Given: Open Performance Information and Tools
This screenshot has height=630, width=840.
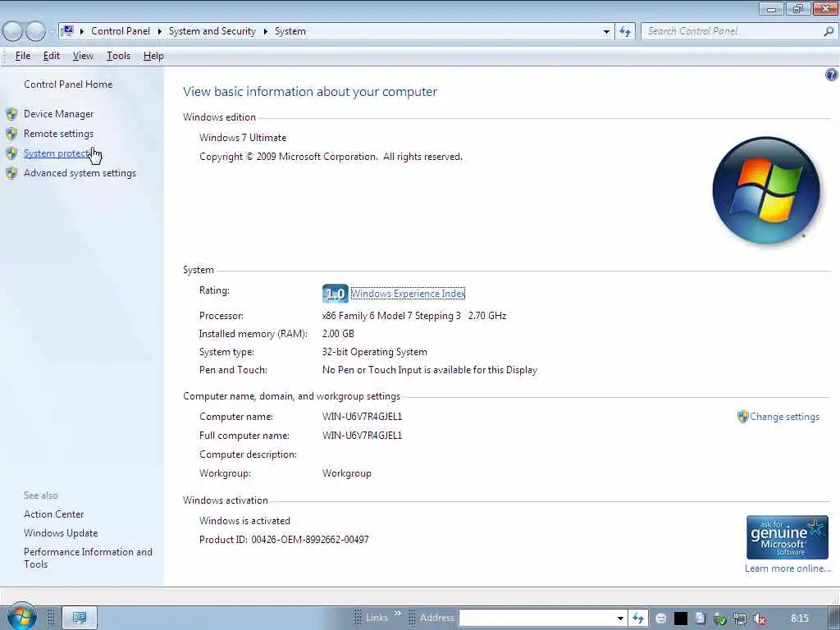Looking at the screenshot, I should (x=88, y=558).
